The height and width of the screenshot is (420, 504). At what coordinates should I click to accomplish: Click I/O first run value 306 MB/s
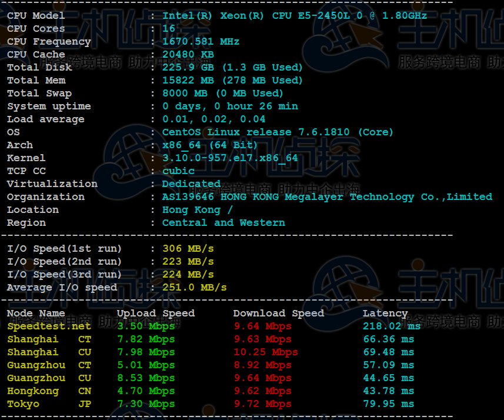[x=188, y=249]
